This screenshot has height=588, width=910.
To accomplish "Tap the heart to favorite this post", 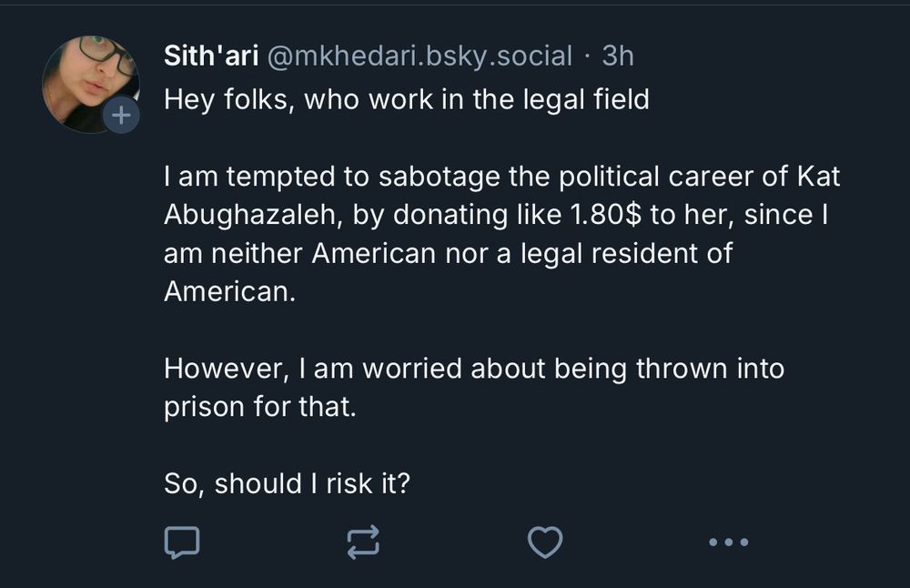I will click(x=545, y=542).
